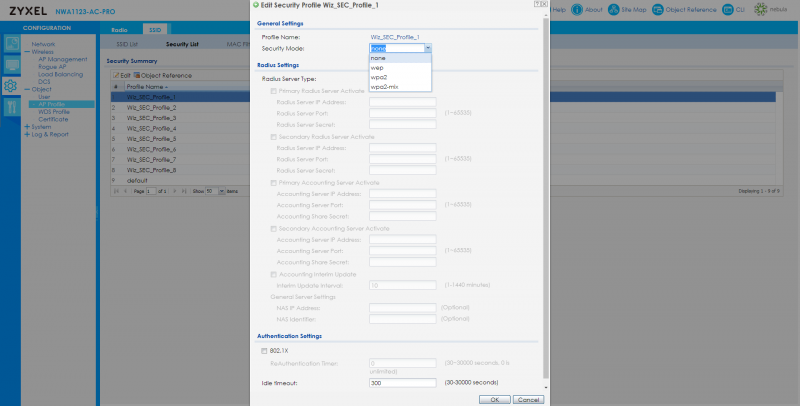Enable the 802.1X checkbox
The width and height of the screenshot is (800, 406).
click(264, 351)
